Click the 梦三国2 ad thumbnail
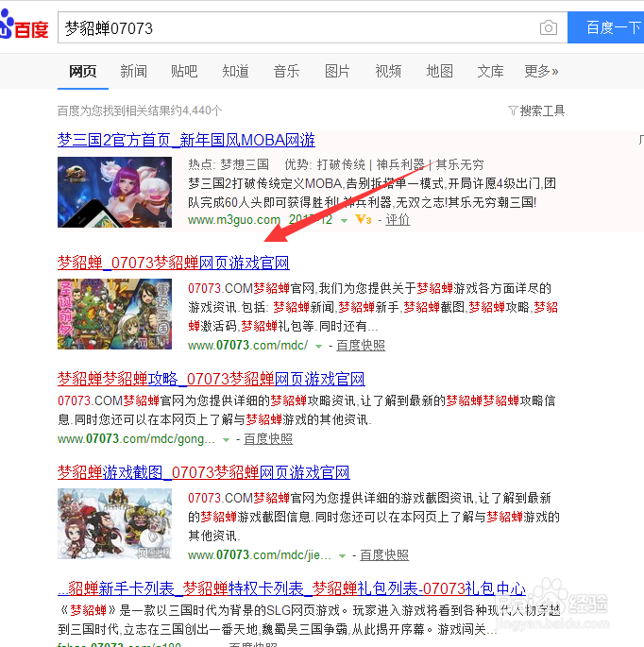 [x=114, y=192]
